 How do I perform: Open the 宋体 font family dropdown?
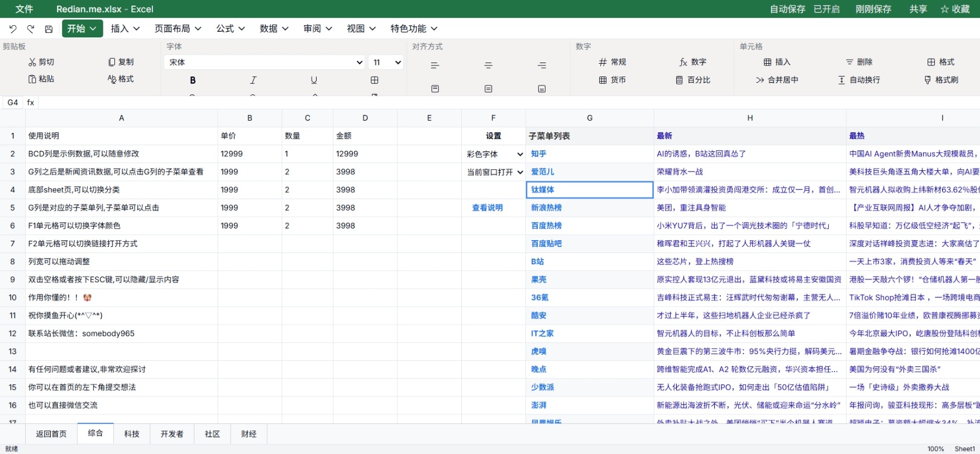[x=265, y=62]
